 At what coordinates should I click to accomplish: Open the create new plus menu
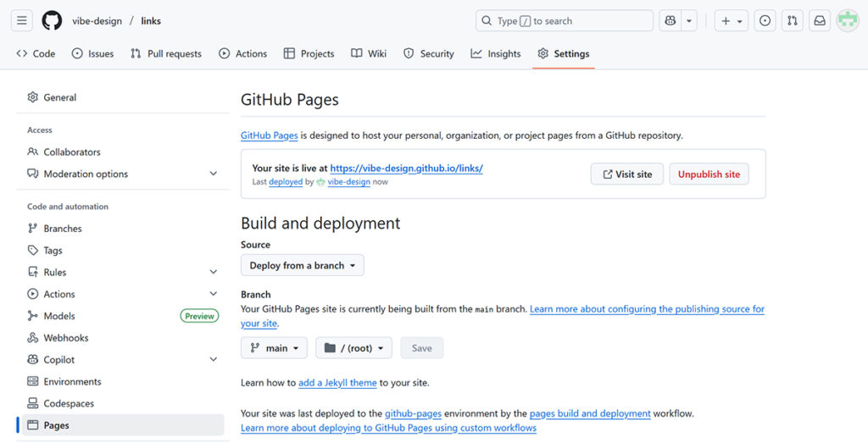[x=730, y=20]
